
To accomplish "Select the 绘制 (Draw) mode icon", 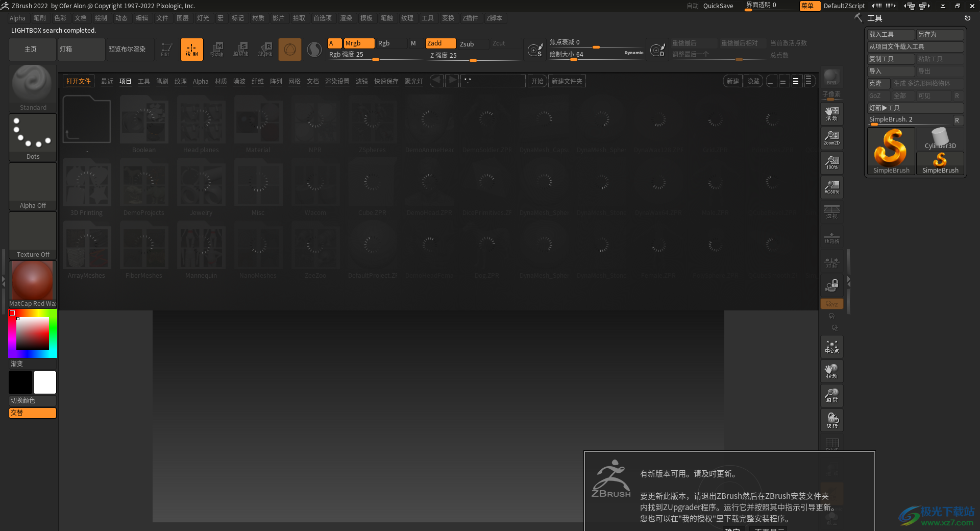I will click(191, 50).
